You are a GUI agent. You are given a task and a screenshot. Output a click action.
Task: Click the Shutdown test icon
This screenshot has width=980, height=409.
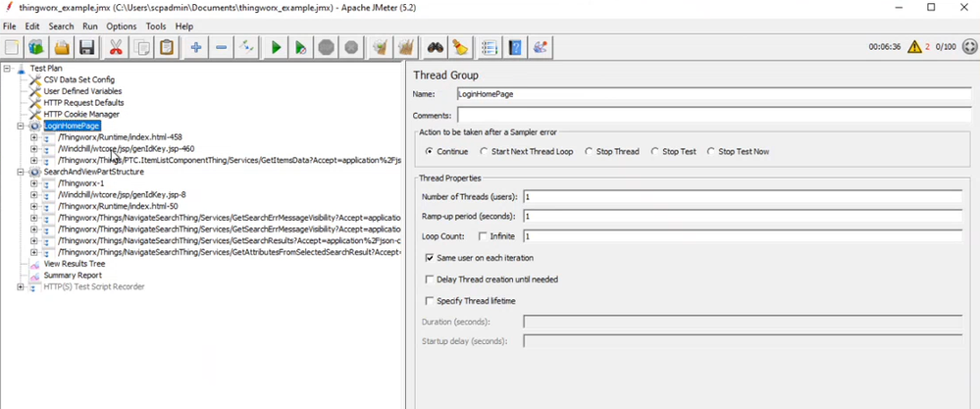(x=351, y=47)
